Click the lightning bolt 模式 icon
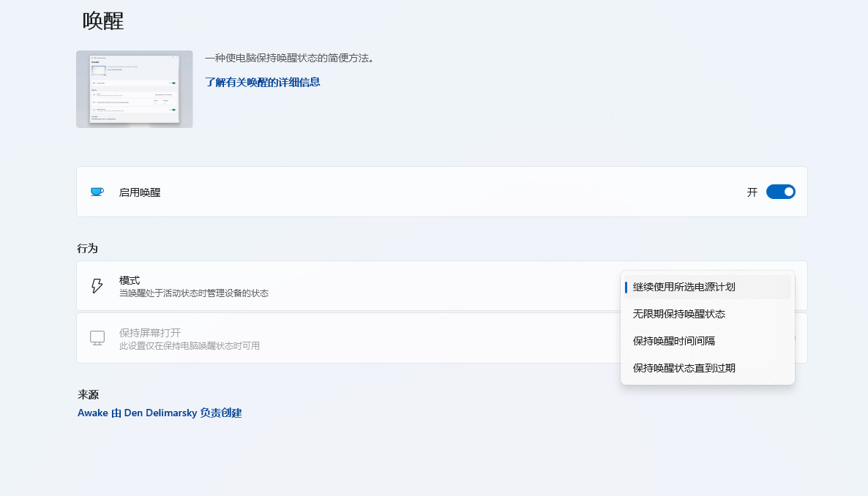This screenshot has height=496, width=868. pyautogui.click(x=97, y=285)
